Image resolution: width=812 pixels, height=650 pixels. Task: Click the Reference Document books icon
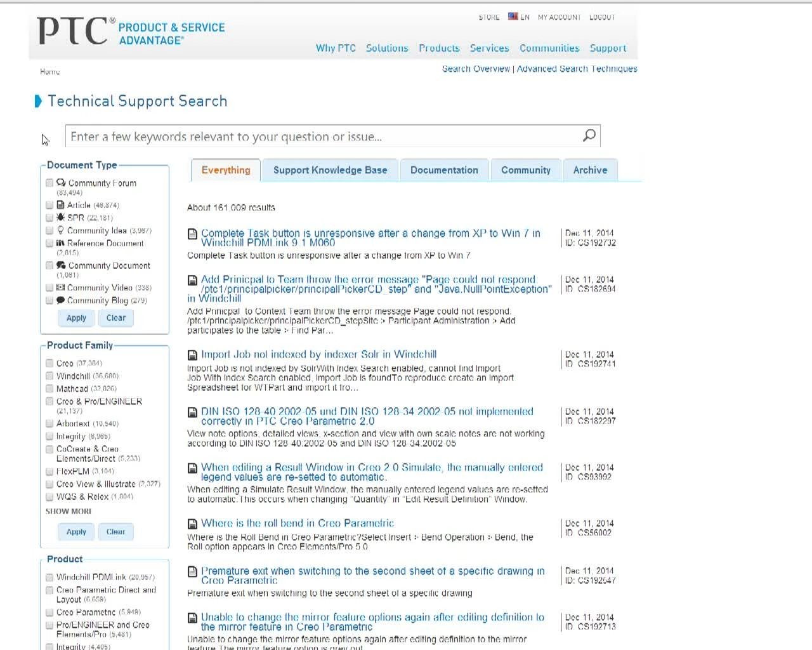click(60, 243)
